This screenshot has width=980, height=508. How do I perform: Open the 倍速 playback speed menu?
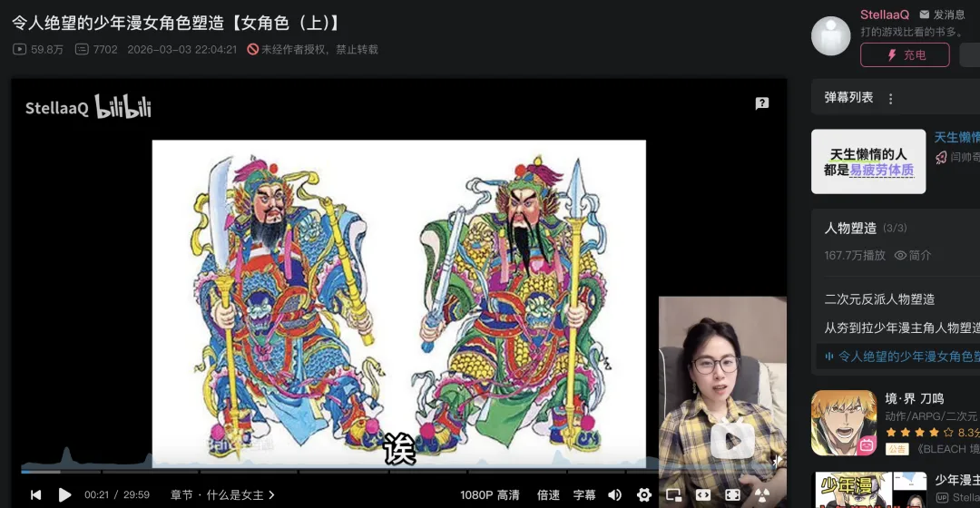point(548,495)
